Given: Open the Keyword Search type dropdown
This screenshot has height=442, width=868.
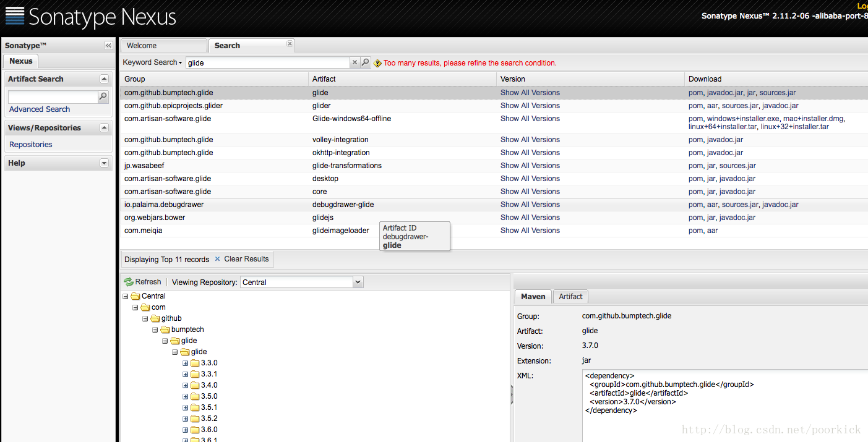Looking at the screenshot, I should [x=152, y=62].
